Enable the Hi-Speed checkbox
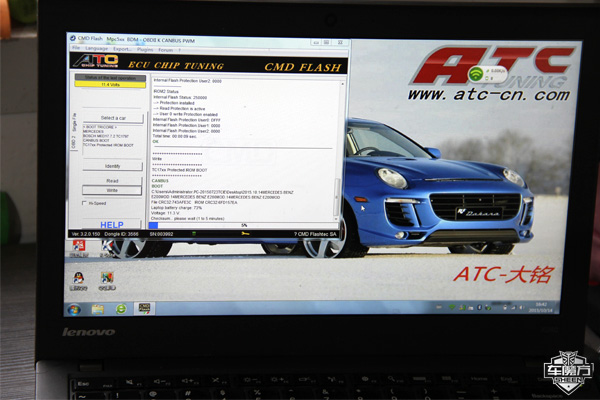Screen dimensions: 600x400 (x=84, y=203)
